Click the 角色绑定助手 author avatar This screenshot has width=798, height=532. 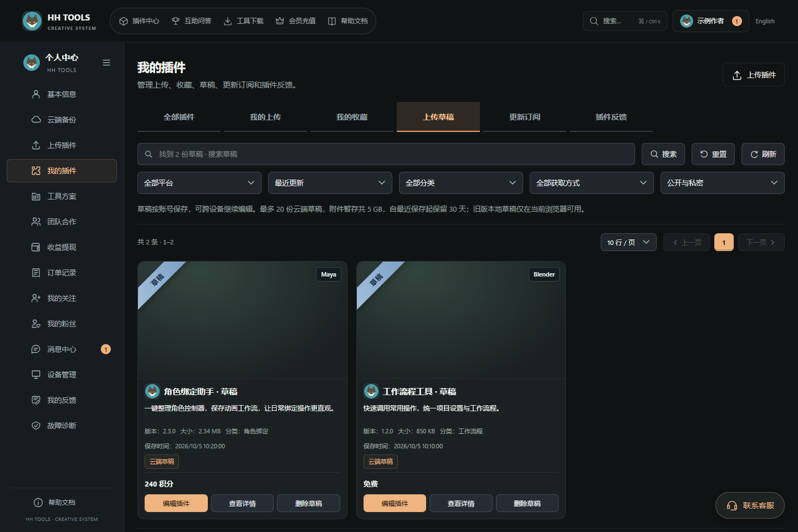(x=152, y=391)
